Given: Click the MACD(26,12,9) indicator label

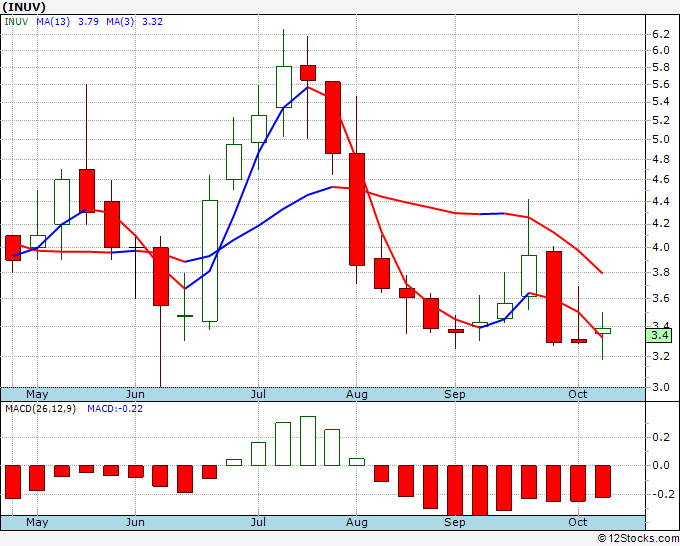Looking at the screenshot, I should (x=40, y=409).
